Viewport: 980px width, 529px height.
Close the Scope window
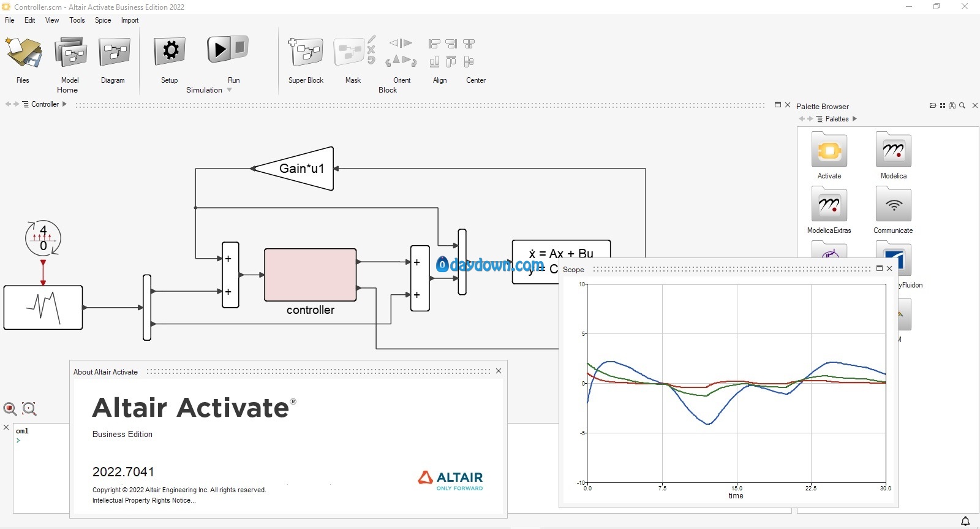pos(889,268)
